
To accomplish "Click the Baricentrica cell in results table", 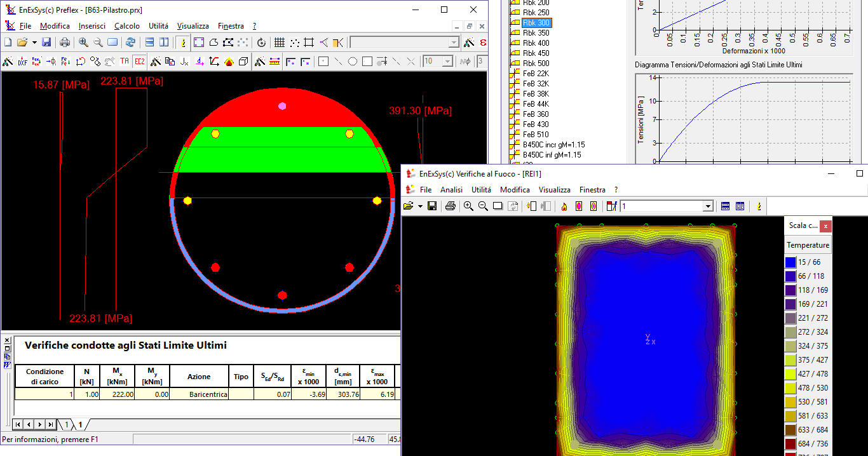I will (199, 394).
